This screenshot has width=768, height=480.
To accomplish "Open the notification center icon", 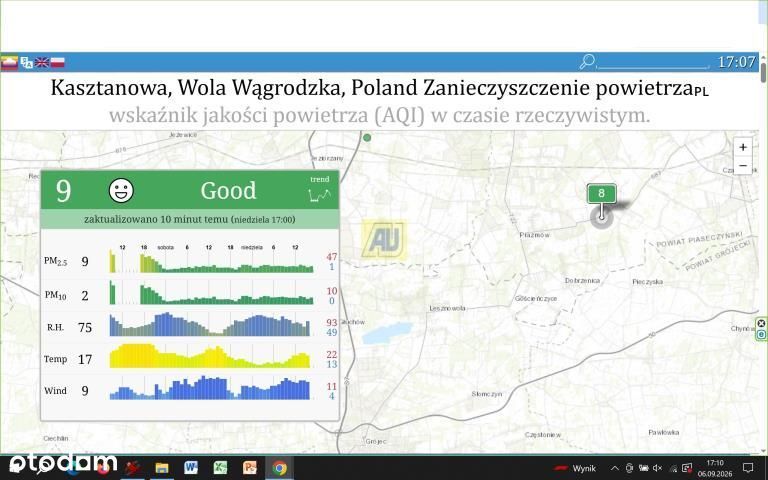I will [748, 468].
